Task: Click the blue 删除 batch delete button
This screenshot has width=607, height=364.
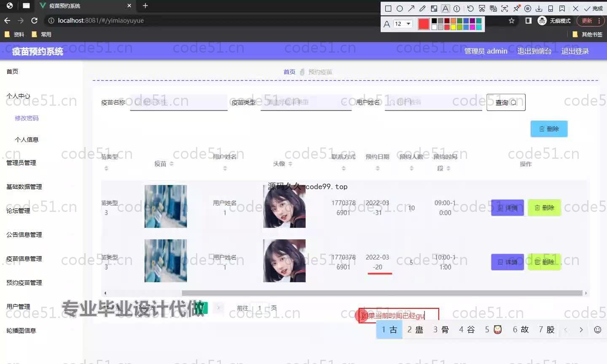Action: pos(549,129)
